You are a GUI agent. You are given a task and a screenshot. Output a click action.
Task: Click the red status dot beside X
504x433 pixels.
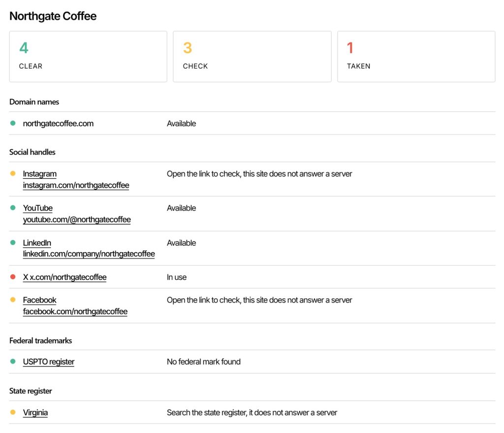point(13,277)
